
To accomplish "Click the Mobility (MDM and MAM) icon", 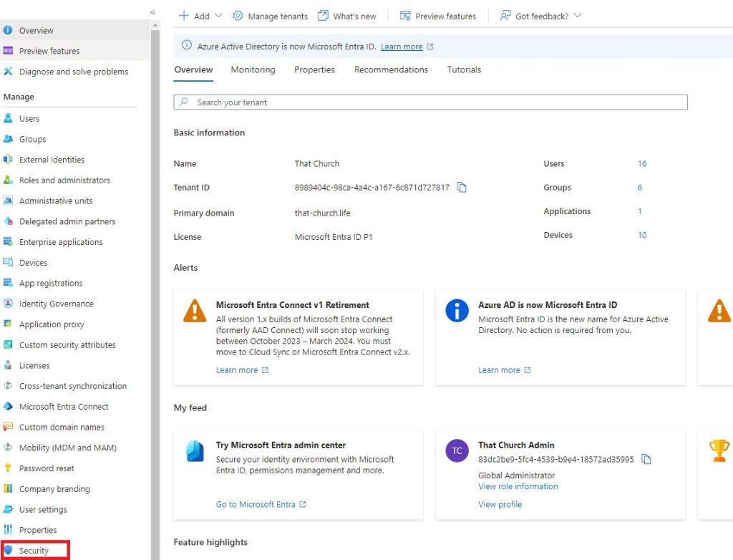I will (8, 448).
